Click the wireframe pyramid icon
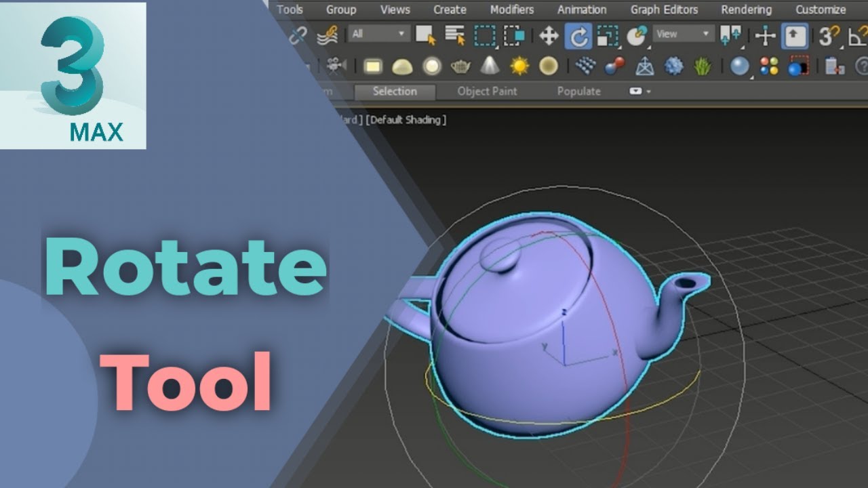 point(644,66)
